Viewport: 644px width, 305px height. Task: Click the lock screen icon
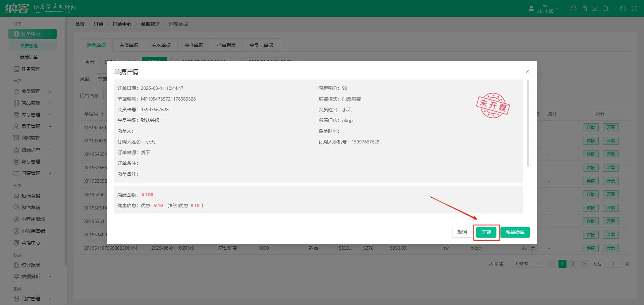click(584, 8)
